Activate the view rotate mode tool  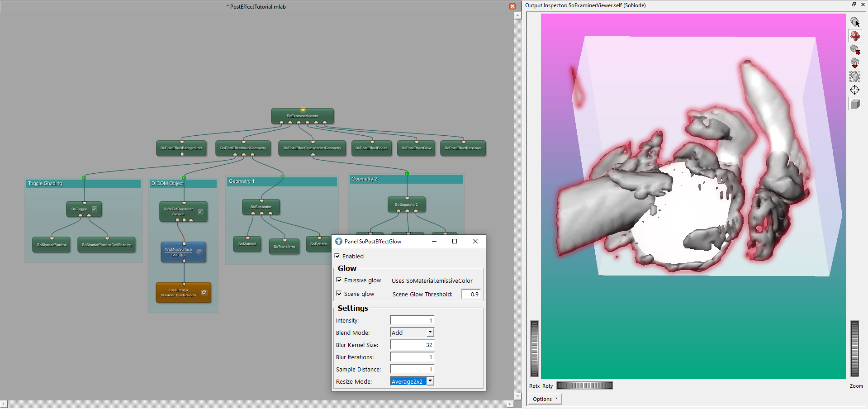pos(854,36)
